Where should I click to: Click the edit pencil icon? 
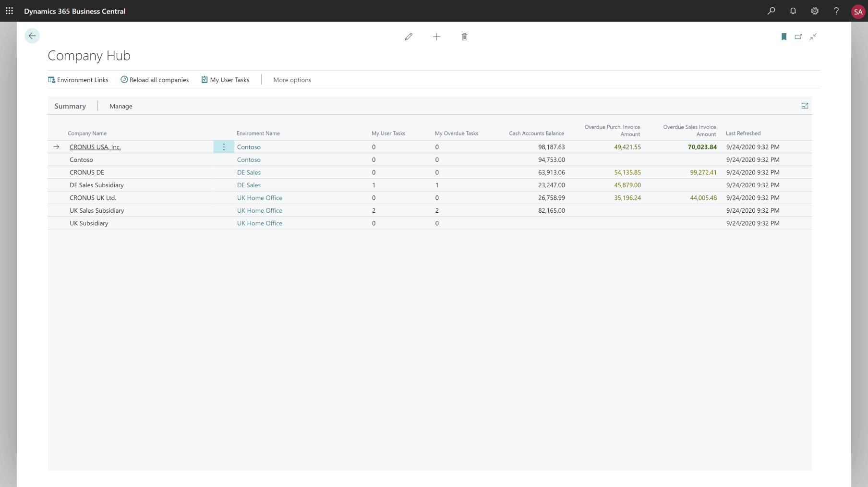[409, 37]
